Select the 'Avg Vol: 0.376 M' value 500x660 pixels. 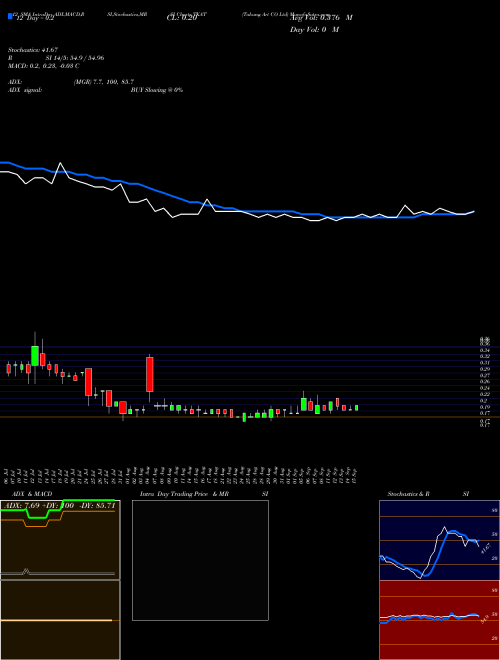pos(321,18)
